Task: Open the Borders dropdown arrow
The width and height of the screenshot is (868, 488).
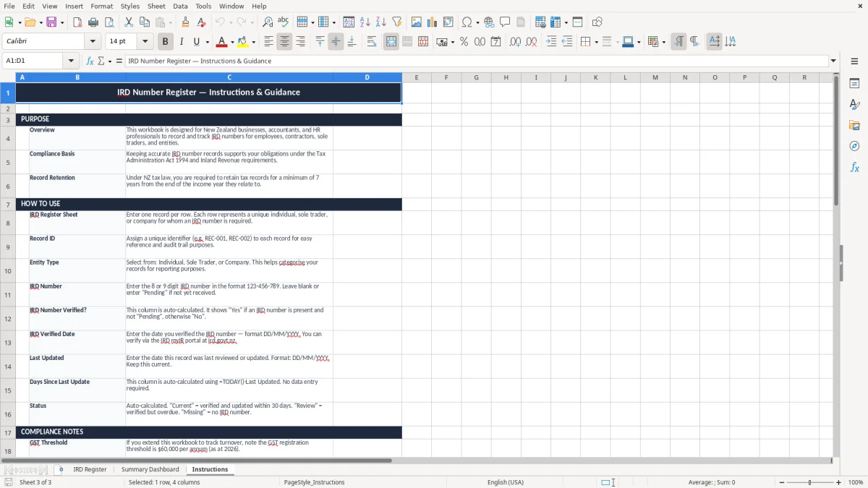Action: point(597,42)
